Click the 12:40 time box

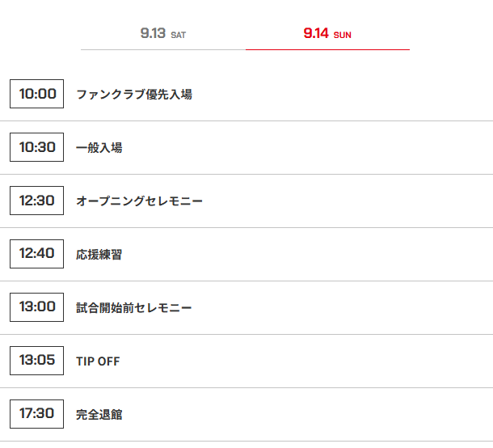click(x=37, y=254)
